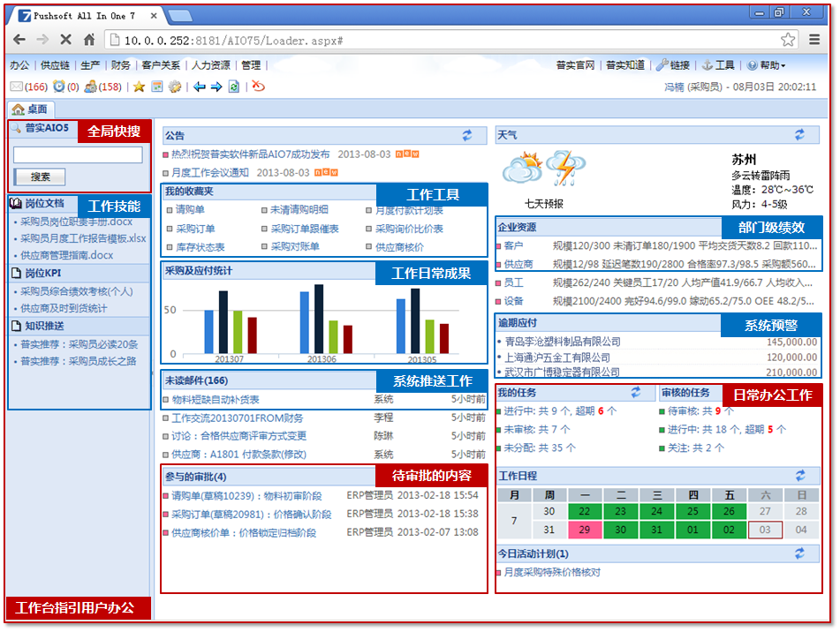The height and width of the screenshot is (632, 840).
Task: Open 普实推荐：采购员成长之路
Action: 79,361
